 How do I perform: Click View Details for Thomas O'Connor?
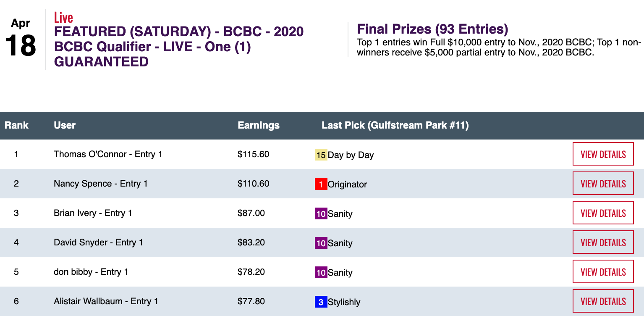tap(603, 154)
